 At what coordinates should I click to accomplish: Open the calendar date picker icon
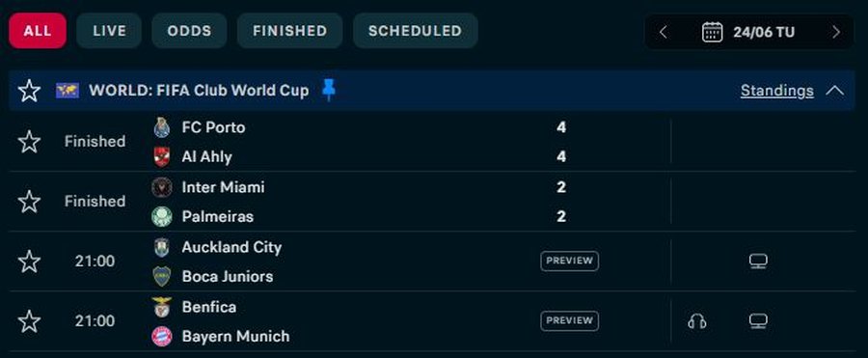pos(712,32)
